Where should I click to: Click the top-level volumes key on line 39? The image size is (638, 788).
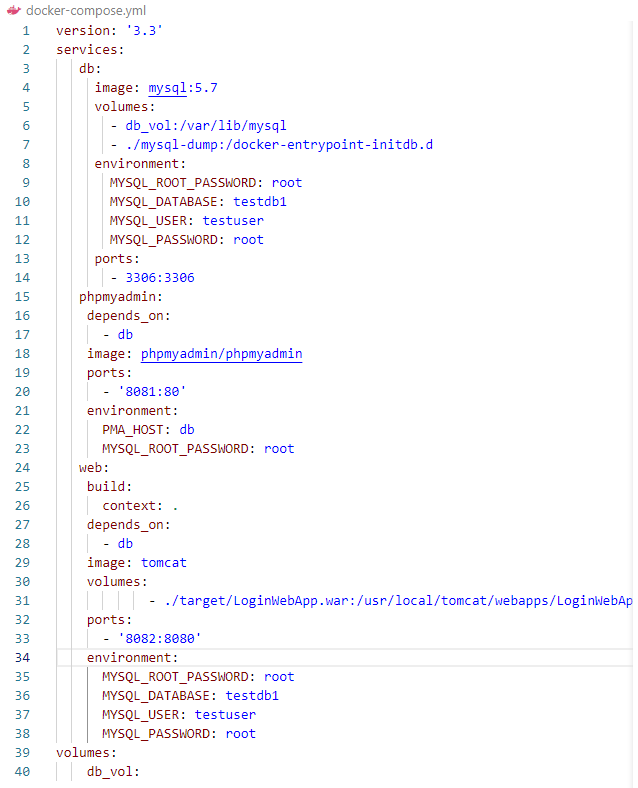82,753
